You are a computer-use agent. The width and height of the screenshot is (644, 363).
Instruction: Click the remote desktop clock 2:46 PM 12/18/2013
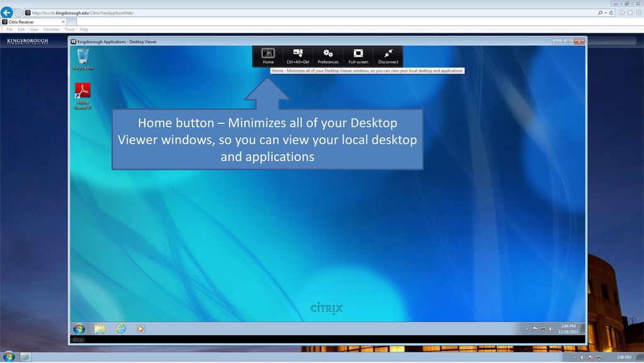click(568, 328)
